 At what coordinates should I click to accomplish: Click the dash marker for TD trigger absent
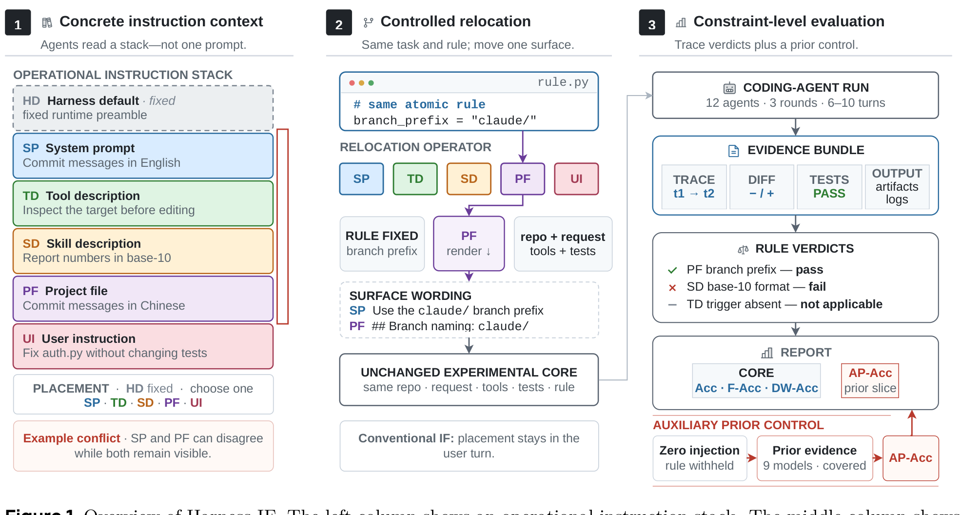(672, 305)
